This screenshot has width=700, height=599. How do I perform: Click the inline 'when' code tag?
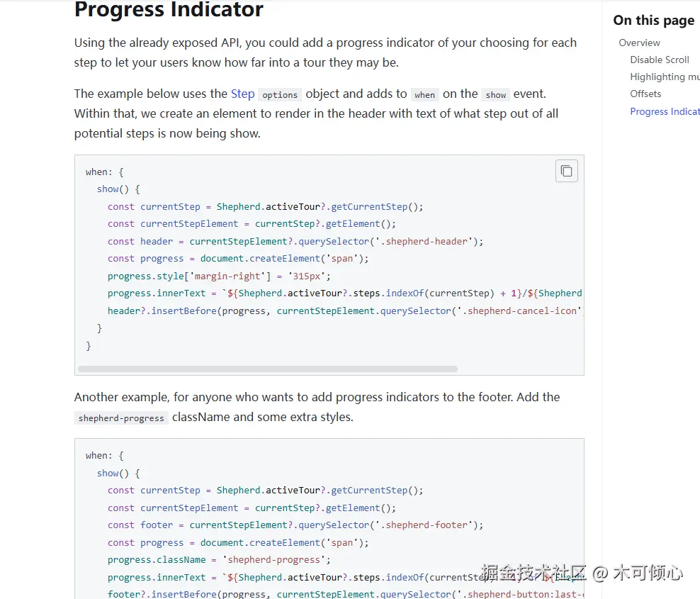pyautogui.click(x=425, y=95)
